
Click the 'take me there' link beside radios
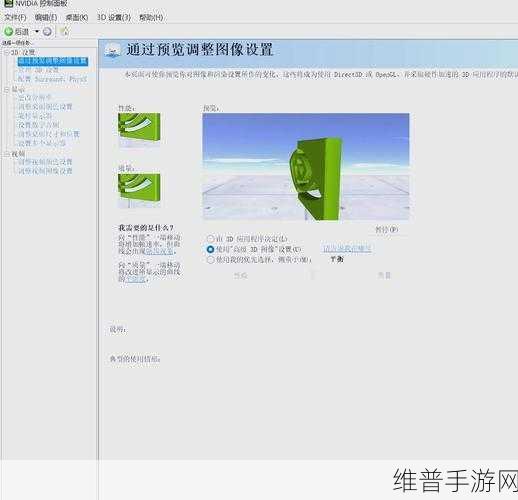click(347, 249)
